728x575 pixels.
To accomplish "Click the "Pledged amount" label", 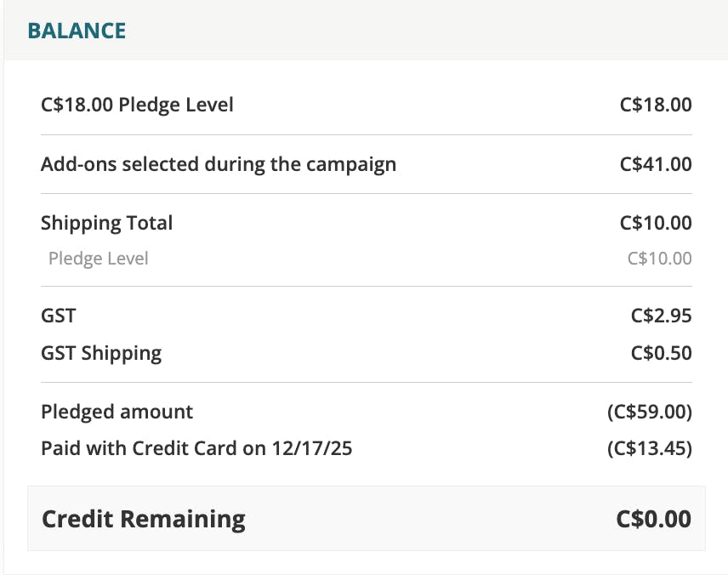I will (x=117, y=412).
